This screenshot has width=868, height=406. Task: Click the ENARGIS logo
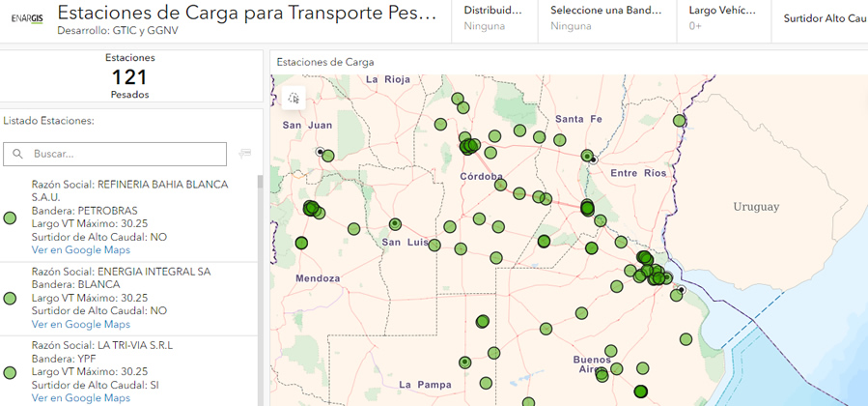coord(26,20)
